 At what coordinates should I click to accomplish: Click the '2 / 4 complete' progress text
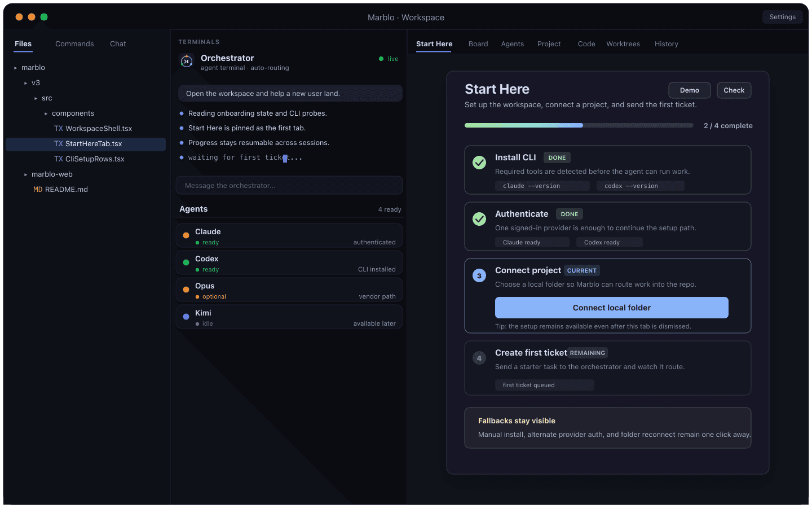(x=728, y=126)
